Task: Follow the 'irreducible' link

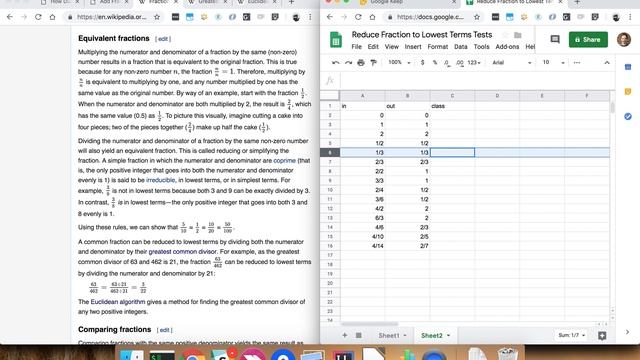Action: 160,180
